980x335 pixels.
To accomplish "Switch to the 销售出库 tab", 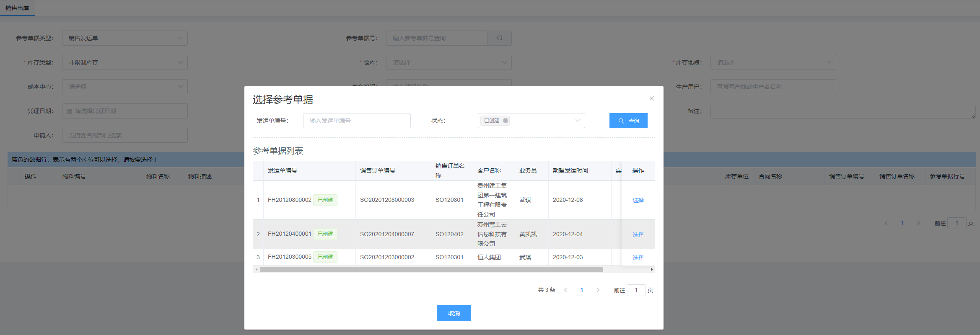I will click(17, 8).
